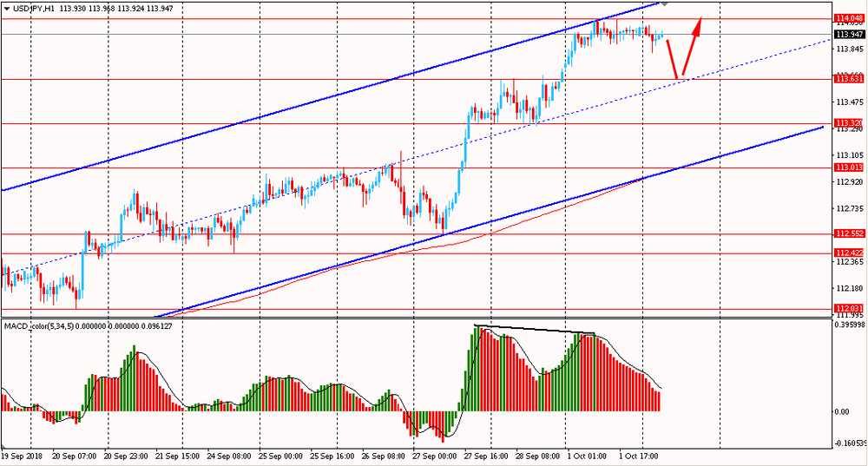Image resolution: width=868 pixels, height=466 pixels.
Task: Click the 20 Sep 23:00 time label
Action: (126, 456)
